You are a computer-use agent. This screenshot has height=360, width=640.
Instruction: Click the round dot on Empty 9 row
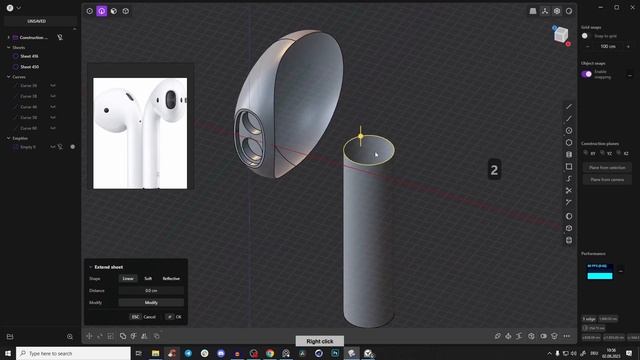(x=73, y=147)
